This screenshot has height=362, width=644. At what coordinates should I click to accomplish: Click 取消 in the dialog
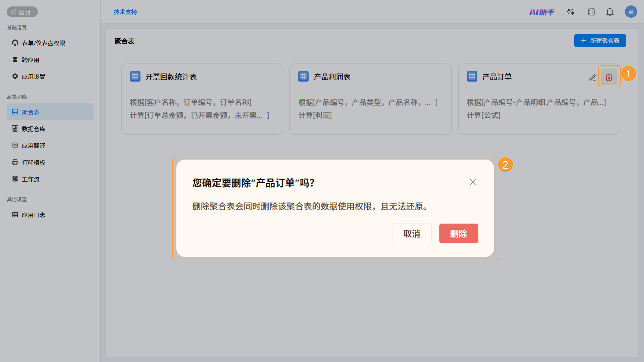coord(412,234)
